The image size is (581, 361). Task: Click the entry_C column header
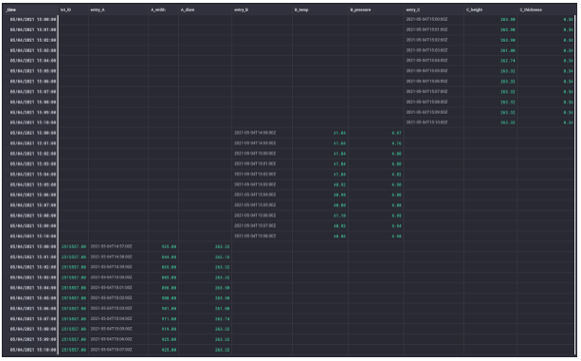(x=413, y=10)
